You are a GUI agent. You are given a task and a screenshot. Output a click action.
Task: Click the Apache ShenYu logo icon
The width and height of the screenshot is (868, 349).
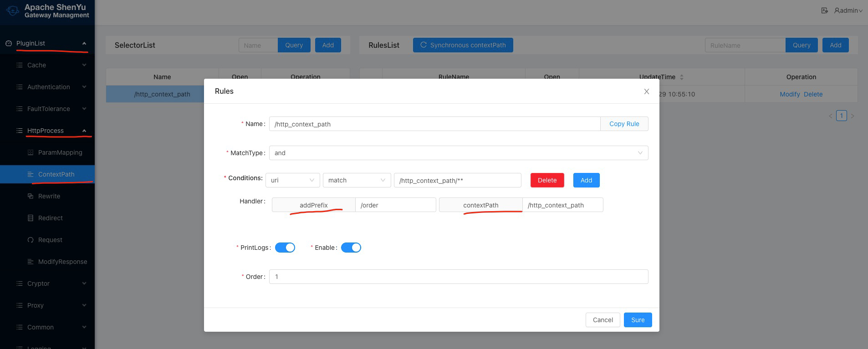(x=13, y=11)
